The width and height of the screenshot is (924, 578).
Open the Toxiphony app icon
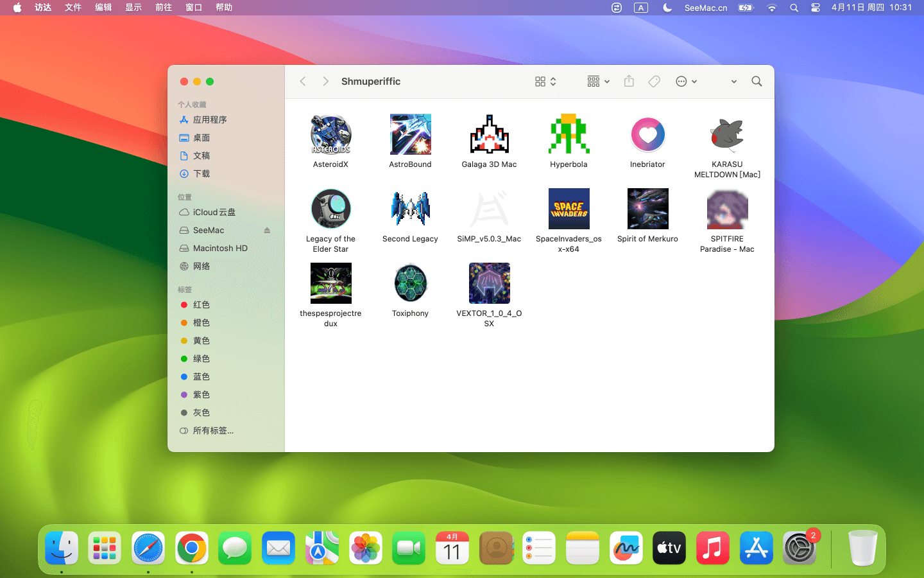410,283
